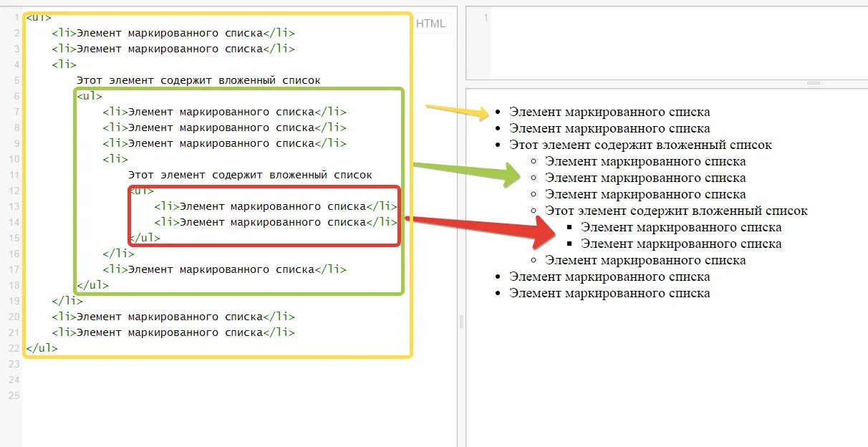868x447 pixels.
Task: Click the <li> list item code on line 20
Action: tap(173, 317)
